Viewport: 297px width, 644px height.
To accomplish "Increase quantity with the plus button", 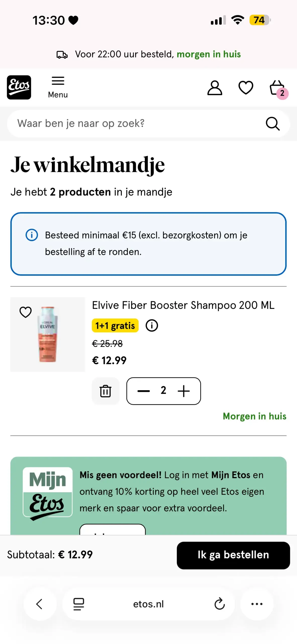I will click(x=184, y=391).
